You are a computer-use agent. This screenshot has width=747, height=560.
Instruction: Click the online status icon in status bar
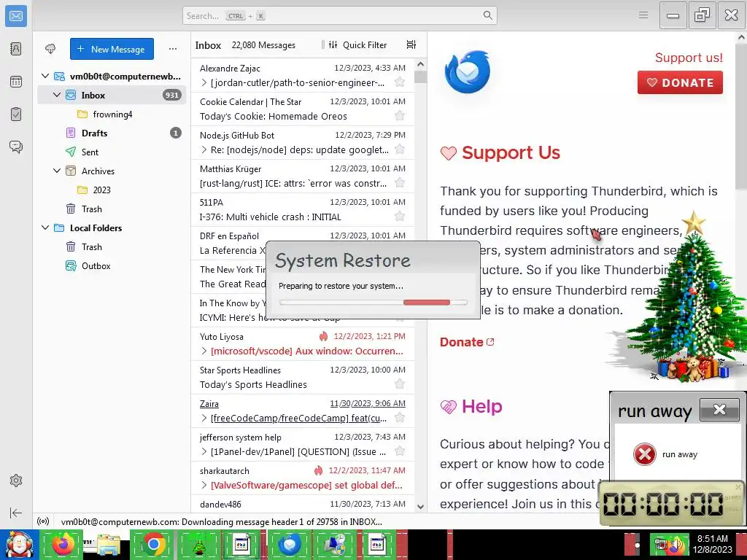tap(43, 521)
